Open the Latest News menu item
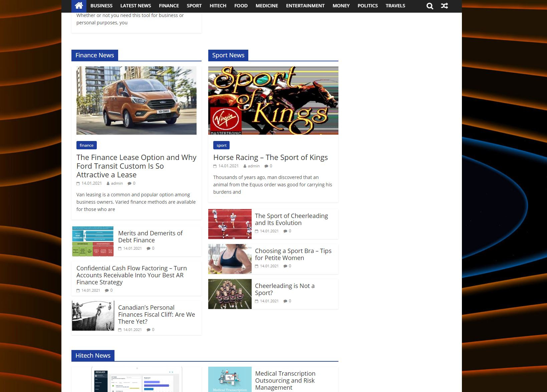 [135, 6]
